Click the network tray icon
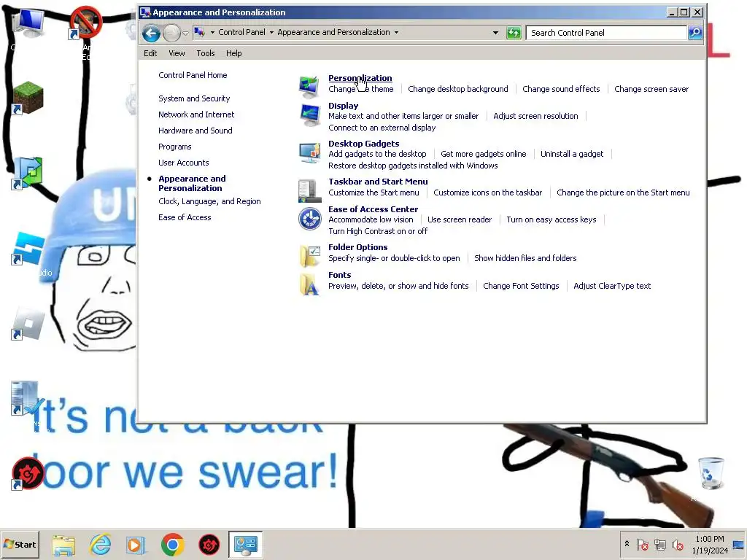 [659, 544]
